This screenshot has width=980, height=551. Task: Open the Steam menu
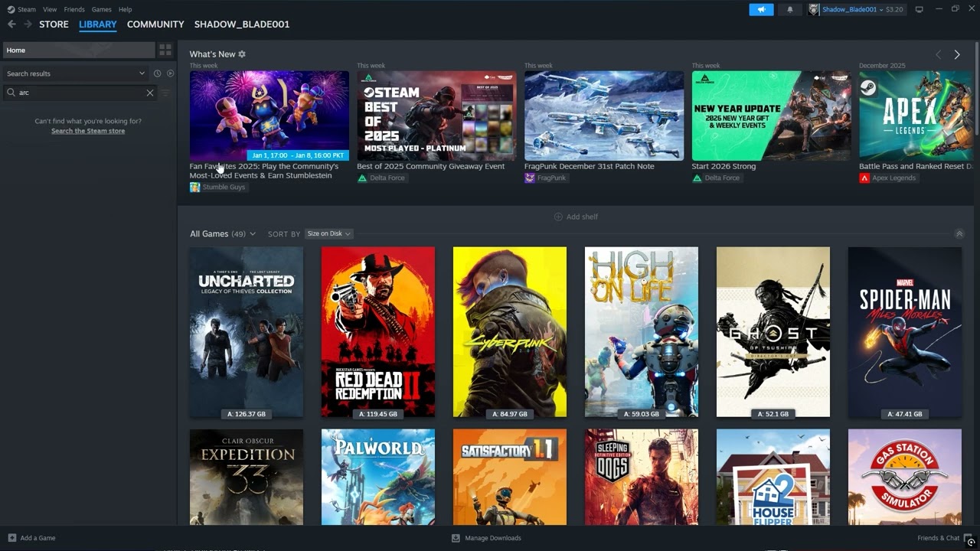[27, 9]
